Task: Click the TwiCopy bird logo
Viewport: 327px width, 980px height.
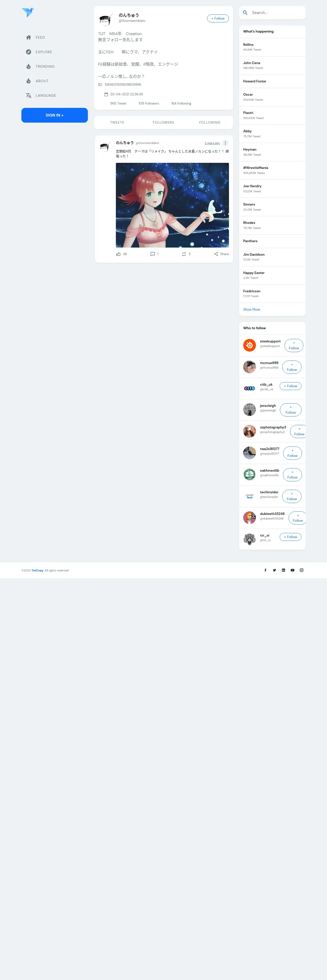Action: 28,12
